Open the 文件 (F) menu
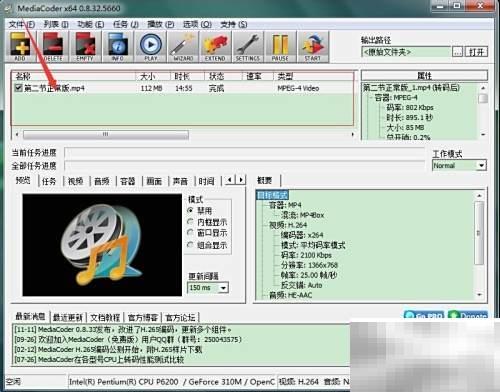This screenshot has height=392, width=500. click(x=22, y=24)
